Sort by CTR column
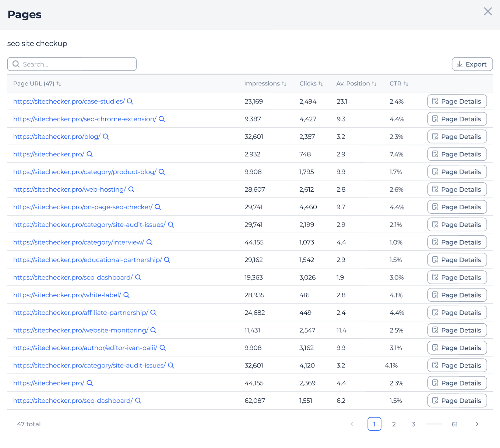Image resolution: width=500 pixels, height=448 pixels. (x=399, y=83)
